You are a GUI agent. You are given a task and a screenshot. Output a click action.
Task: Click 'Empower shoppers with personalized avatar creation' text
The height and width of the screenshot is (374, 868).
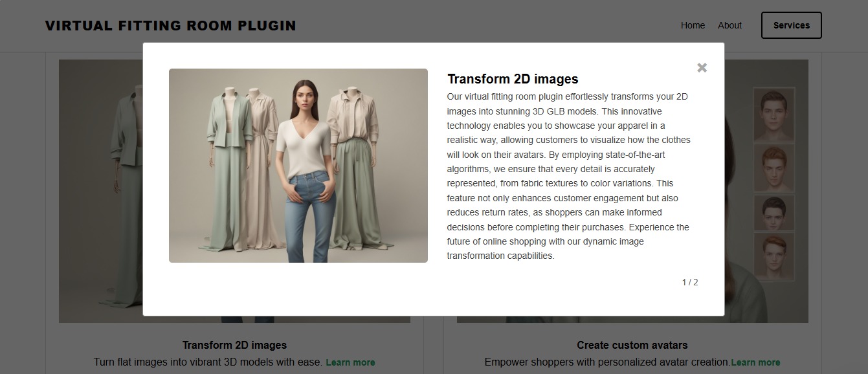pyautogui.click(x=607, y=362)
